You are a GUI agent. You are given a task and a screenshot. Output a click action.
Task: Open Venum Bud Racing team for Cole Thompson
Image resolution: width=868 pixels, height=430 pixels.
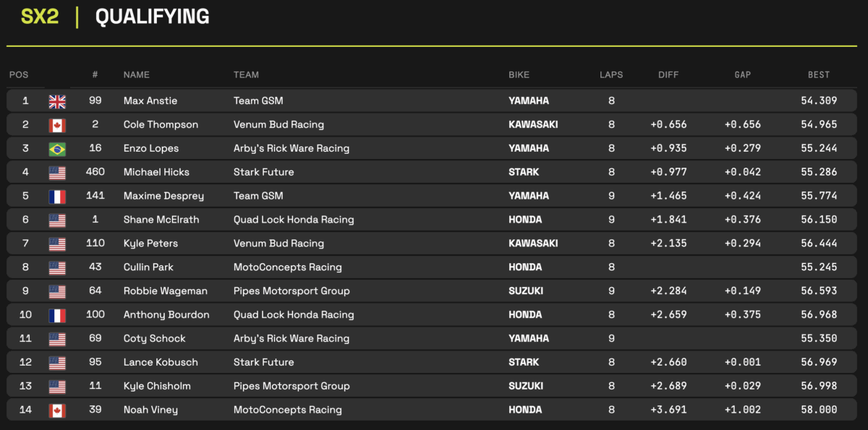[x=278, y=125]
